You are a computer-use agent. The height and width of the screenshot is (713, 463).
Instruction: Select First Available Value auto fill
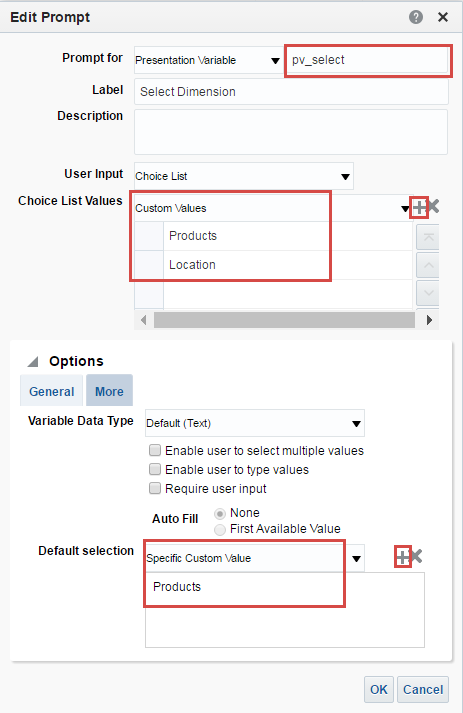(x=220, y=530)
